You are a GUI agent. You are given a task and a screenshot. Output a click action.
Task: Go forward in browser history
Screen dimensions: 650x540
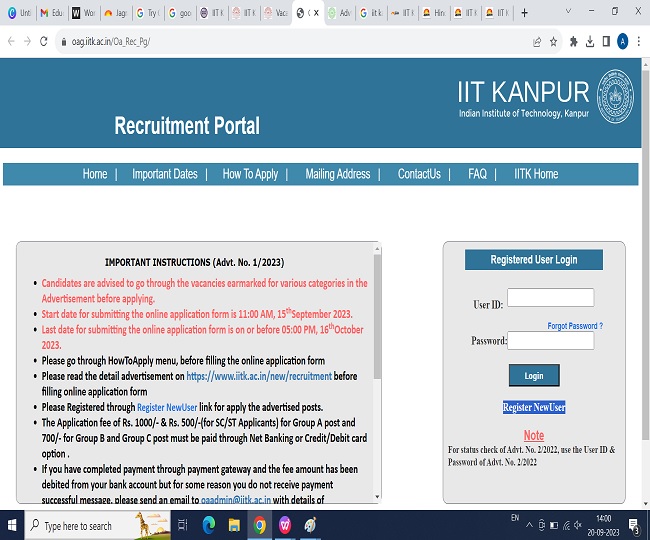pos(27,41)
